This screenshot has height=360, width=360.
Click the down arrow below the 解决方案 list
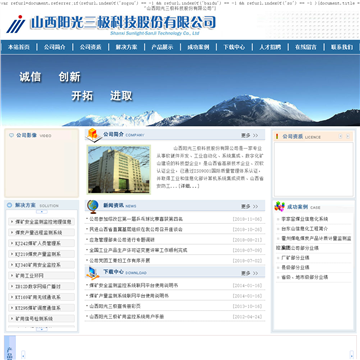[x=42, y=329]
